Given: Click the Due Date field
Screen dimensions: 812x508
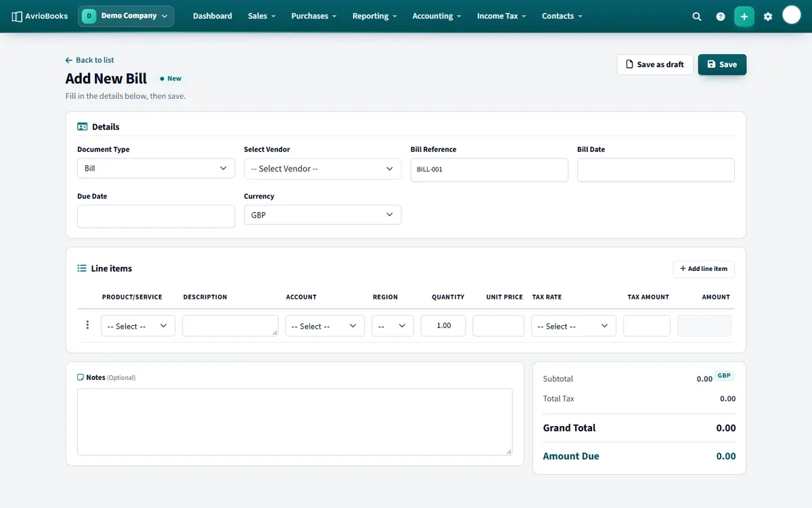Looking at the screenshot, I should pos(156,217).
